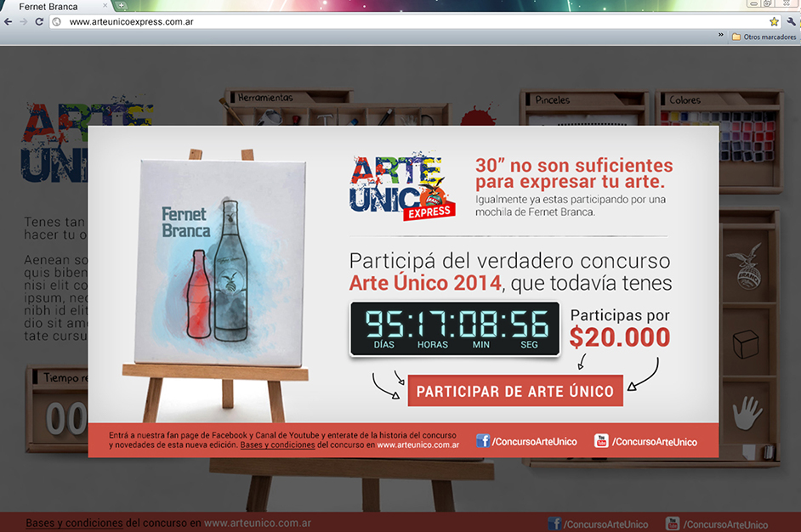801x532 pixels.
Task: Click background footer Bases y condiciones link
Action: (74, 523)
